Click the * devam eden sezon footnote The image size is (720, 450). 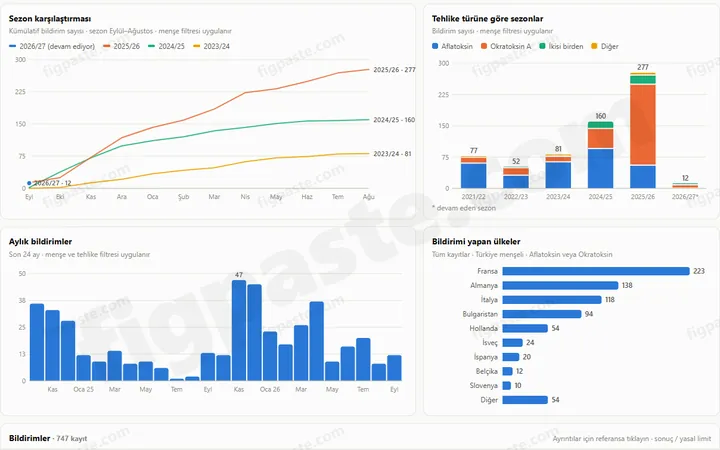464,208
